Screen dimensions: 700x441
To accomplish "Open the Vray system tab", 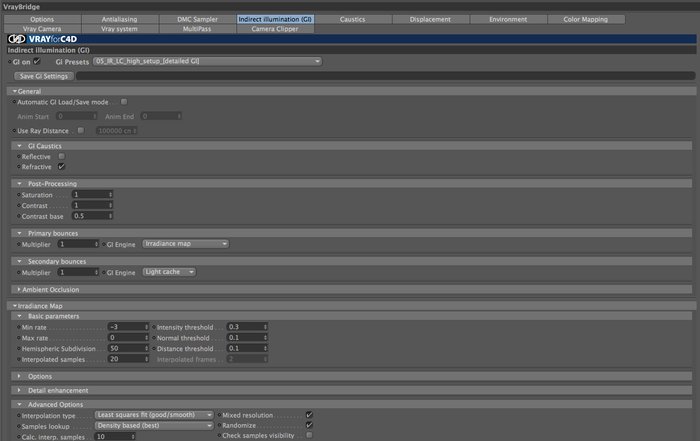I will click(120, 29).
